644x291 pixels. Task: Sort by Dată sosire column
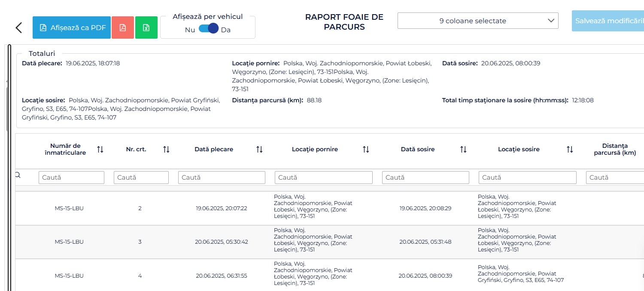(463, 150)
